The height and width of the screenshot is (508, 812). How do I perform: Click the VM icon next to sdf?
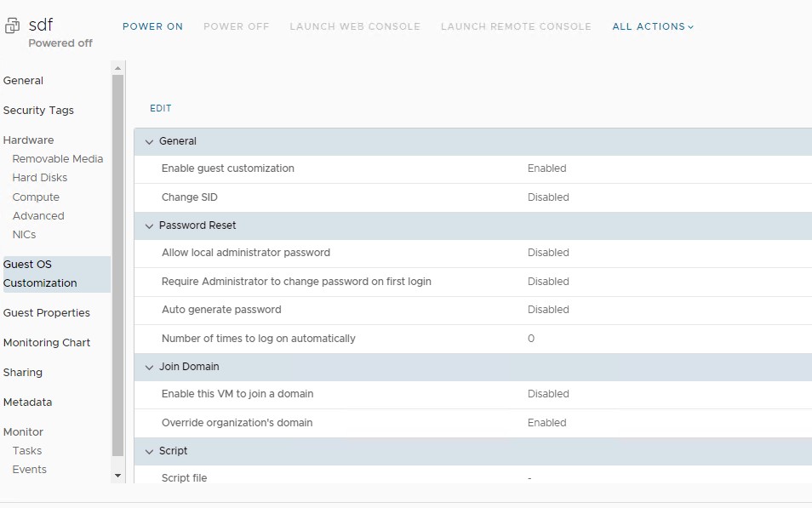tap(11, 27)
